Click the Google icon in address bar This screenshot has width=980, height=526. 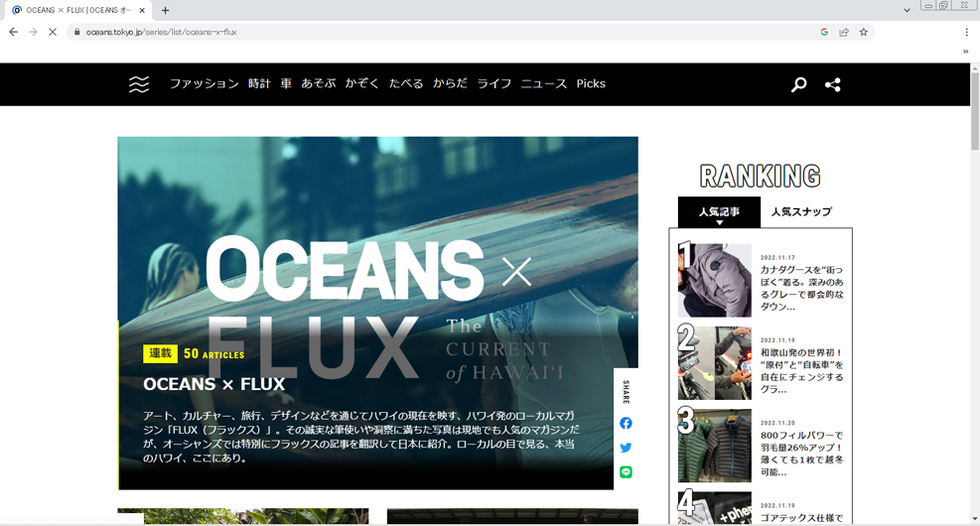point(824,32)
